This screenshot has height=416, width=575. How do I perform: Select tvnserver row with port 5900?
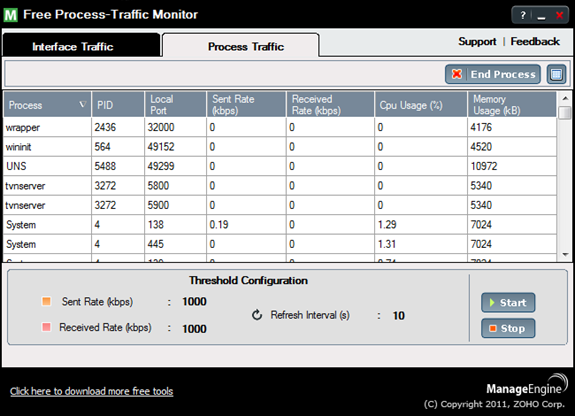click(x=280, y=205)
